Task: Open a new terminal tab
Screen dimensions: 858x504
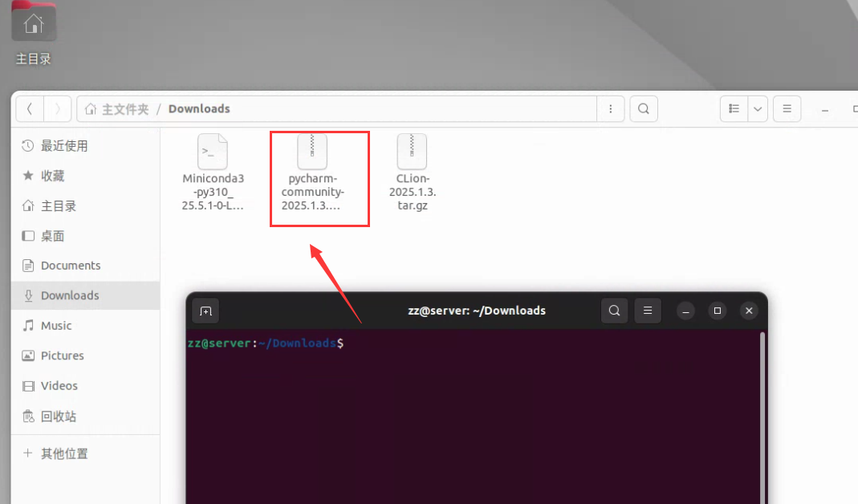Action: coord(205,311)
